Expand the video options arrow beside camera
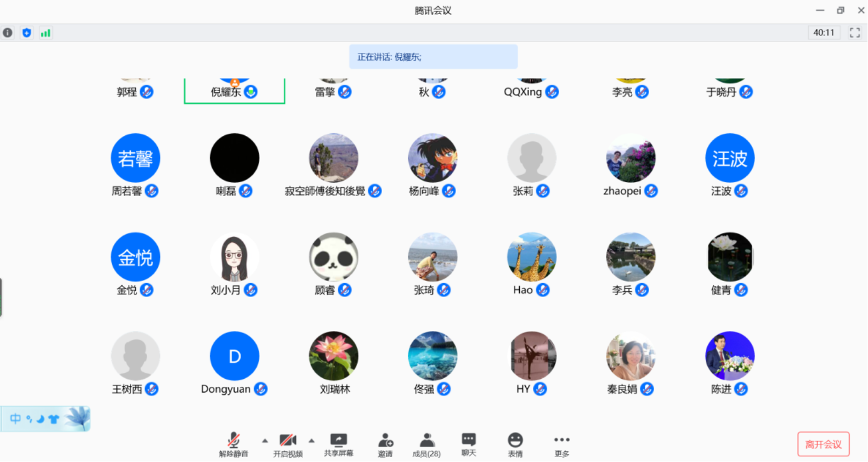The width and height of the screenshot is (868, 462). tap(312, 441)
